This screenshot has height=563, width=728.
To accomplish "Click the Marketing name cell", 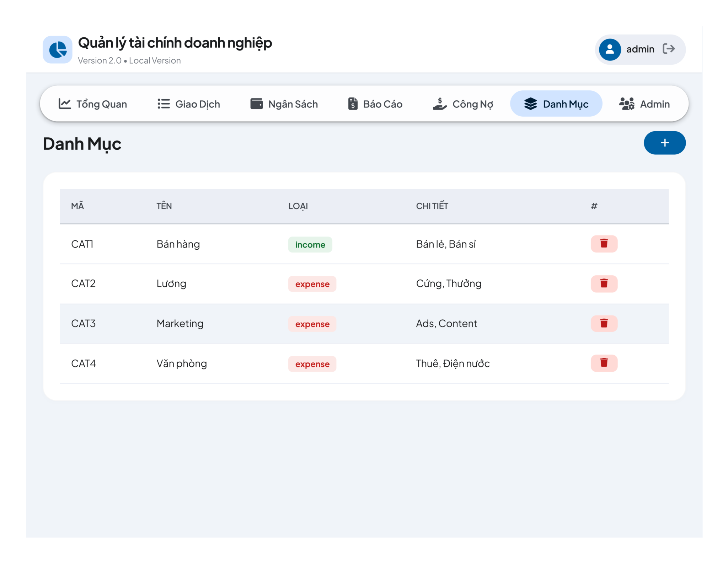I will [x=180, y=324].
